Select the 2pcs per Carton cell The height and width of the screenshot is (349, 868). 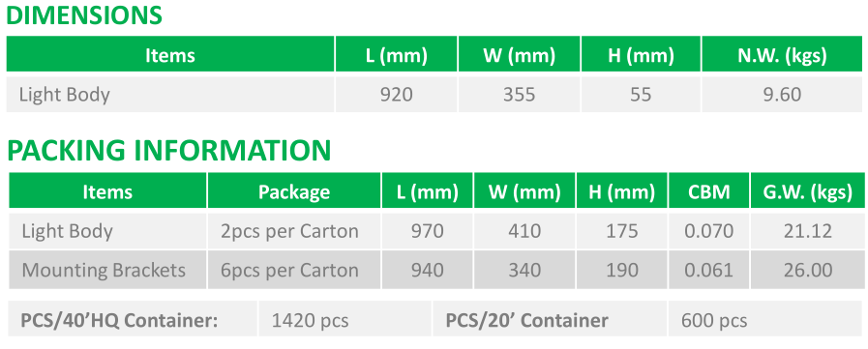289,231
